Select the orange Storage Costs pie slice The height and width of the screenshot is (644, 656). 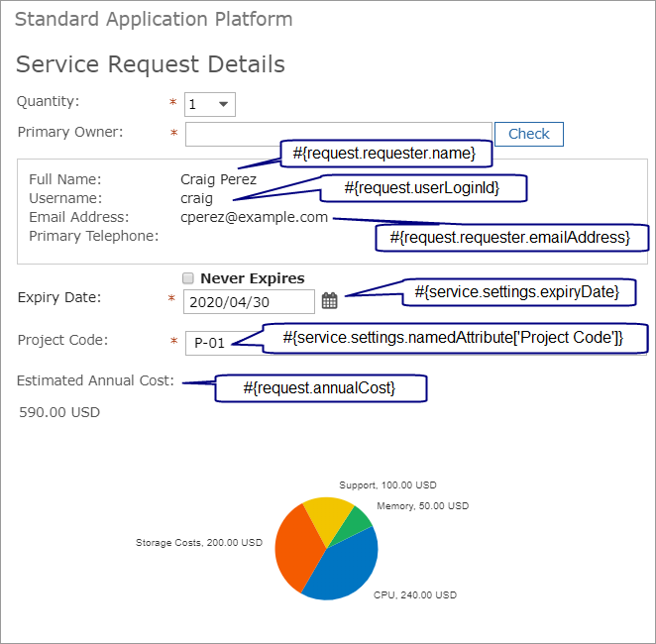(297, 548)
